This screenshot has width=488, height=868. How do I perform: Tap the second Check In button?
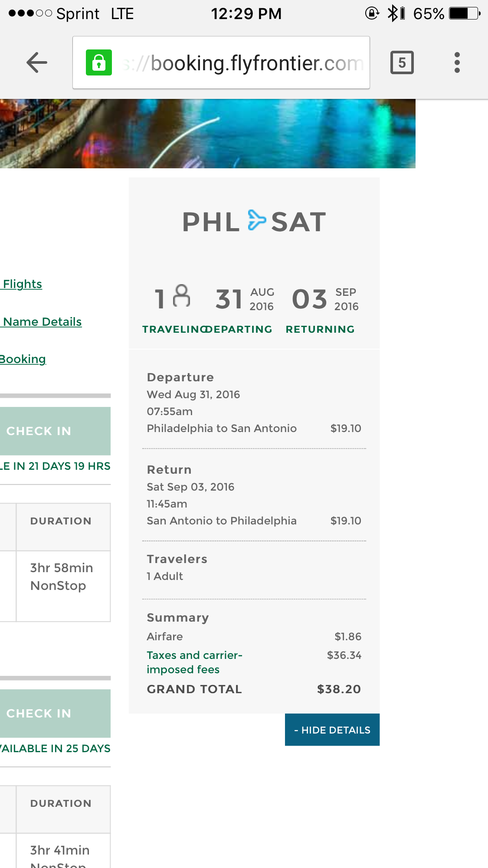tap(55, 713)
